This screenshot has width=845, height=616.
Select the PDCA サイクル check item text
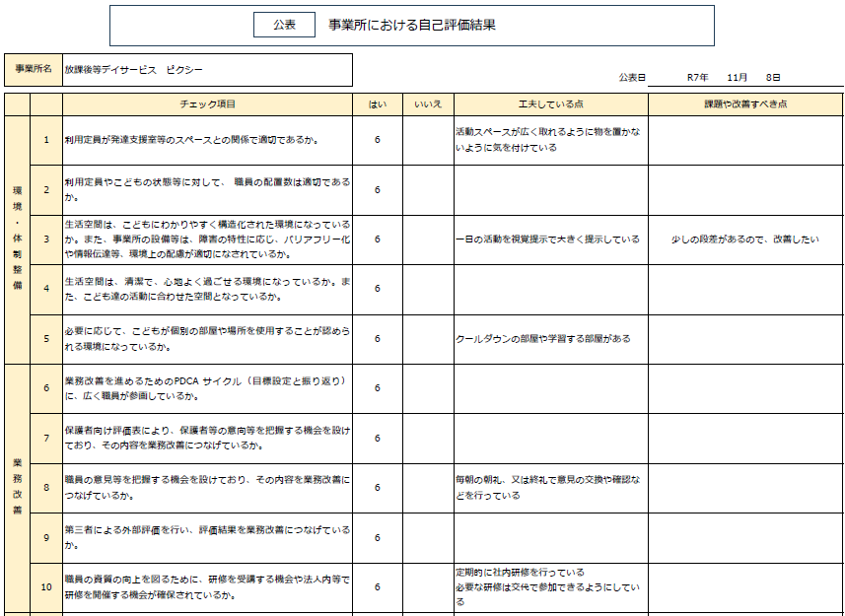tap(207, 388)
